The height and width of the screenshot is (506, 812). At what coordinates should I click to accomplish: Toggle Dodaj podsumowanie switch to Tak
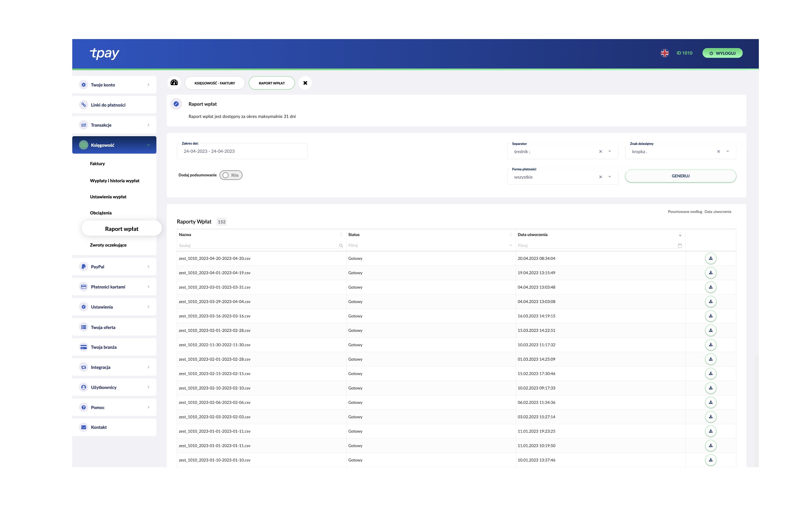tap(231, 175)
